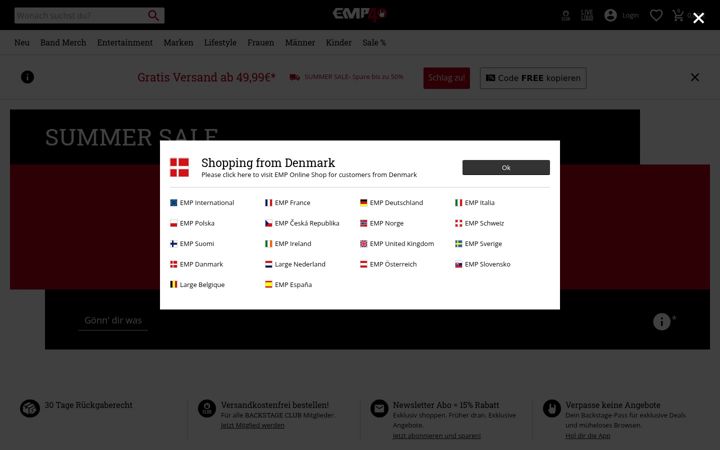Open the Neu menu
Screen dimensions: 720x450
tap(22, 43)
